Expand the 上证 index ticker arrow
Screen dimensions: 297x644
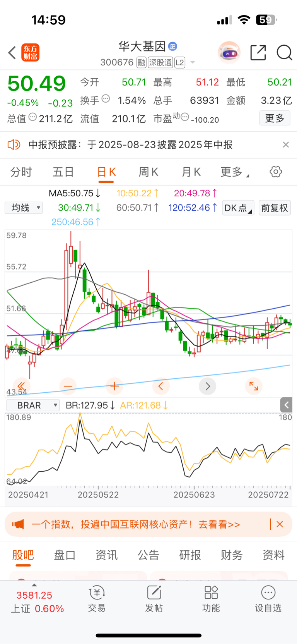[x=34, y=585]
